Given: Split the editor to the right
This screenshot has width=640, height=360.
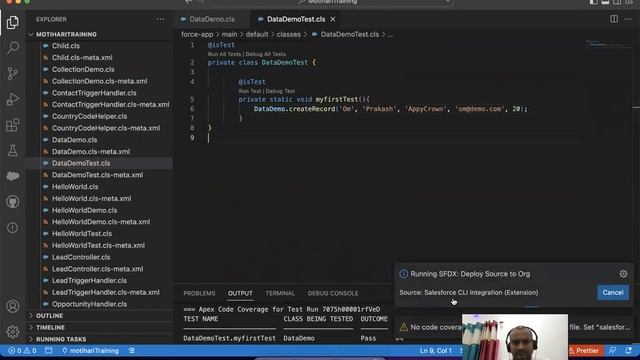Looking at the screenshot, I should point(614,19).
